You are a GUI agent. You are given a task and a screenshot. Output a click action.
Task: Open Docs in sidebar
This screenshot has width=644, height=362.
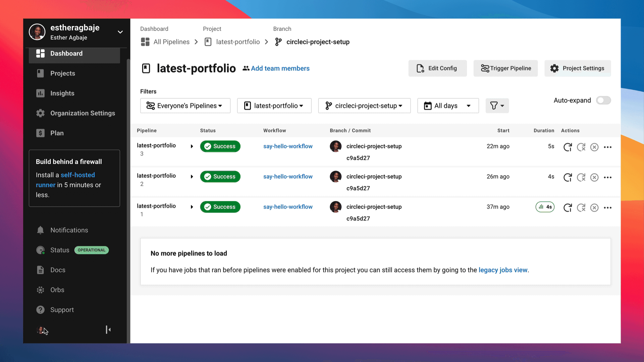(x=74, y=270)
